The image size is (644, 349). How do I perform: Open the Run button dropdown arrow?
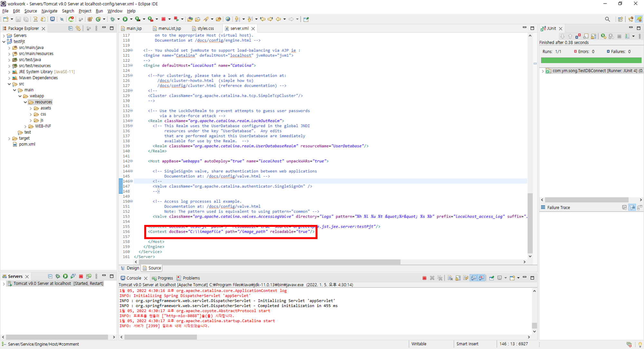(x=131, y=19)
